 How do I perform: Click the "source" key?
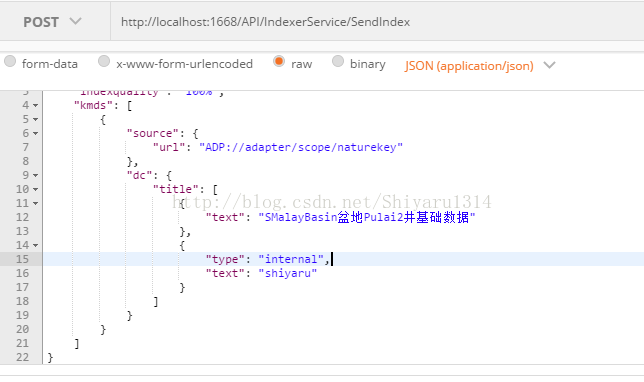click(153, 133)
